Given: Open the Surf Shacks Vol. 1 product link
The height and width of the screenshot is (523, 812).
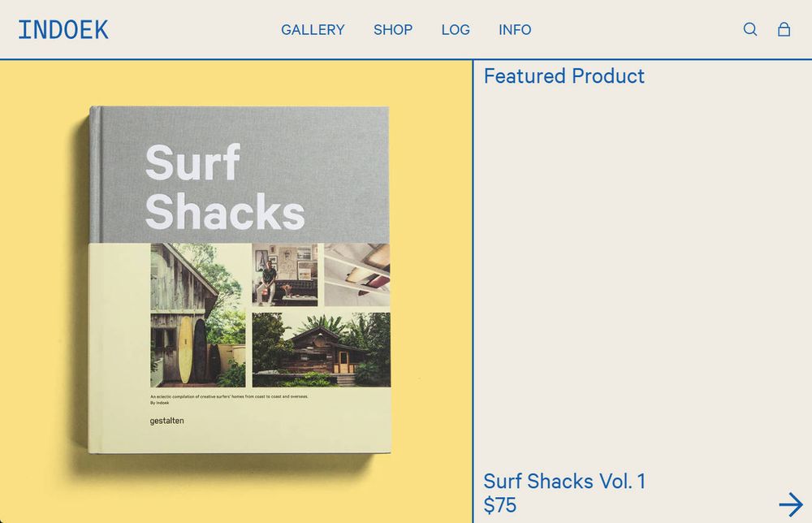Looking at the screenshot, I should click(564, 481).
